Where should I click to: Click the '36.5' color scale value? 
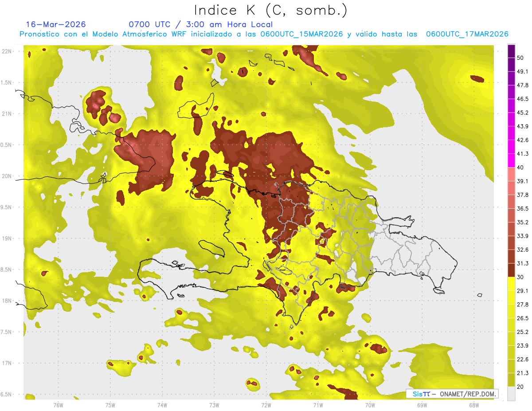pos(522,208)
